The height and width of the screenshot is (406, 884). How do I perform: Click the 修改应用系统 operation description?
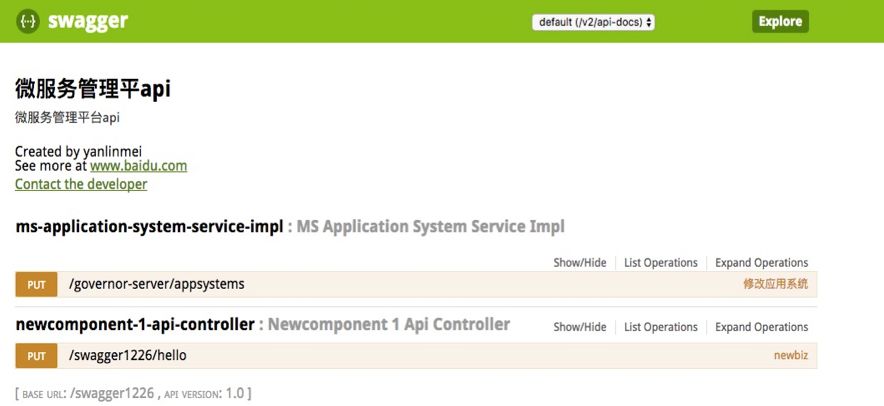(x=775, y=285)
